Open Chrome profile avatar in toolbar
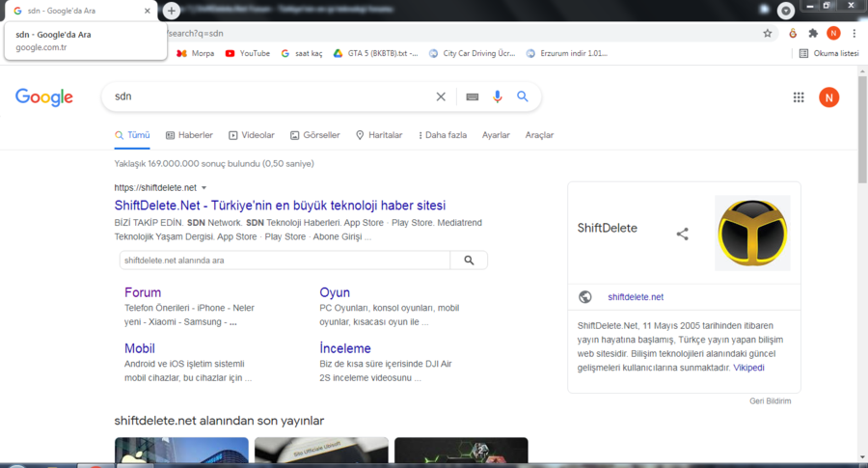868x468 pixels. click(x=833, y=33)
